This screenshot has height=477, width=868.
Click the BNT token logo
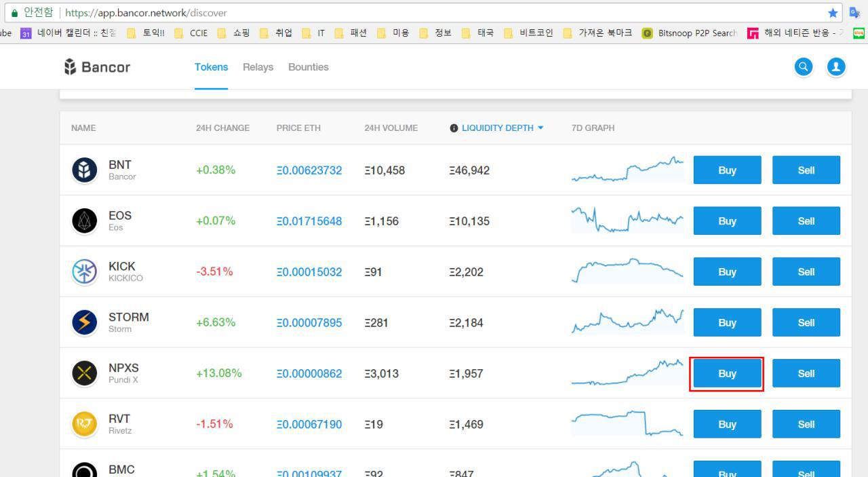85,170
